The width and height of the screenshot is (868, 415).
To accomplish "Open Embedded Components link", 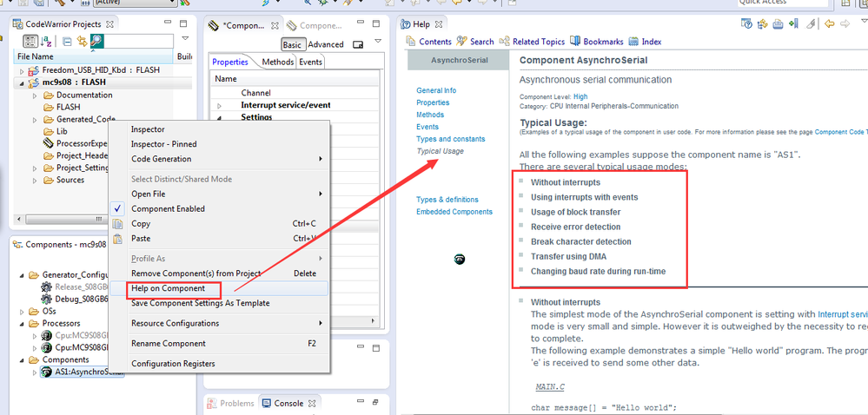I will 454,211.
